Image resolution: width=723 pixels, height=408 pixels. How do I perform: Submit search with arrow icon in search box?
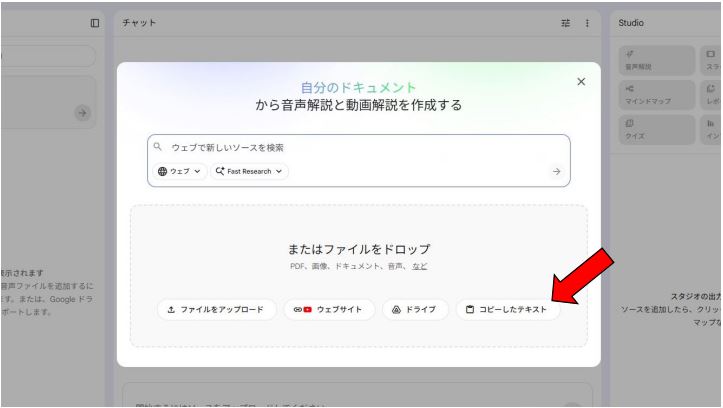556,172
